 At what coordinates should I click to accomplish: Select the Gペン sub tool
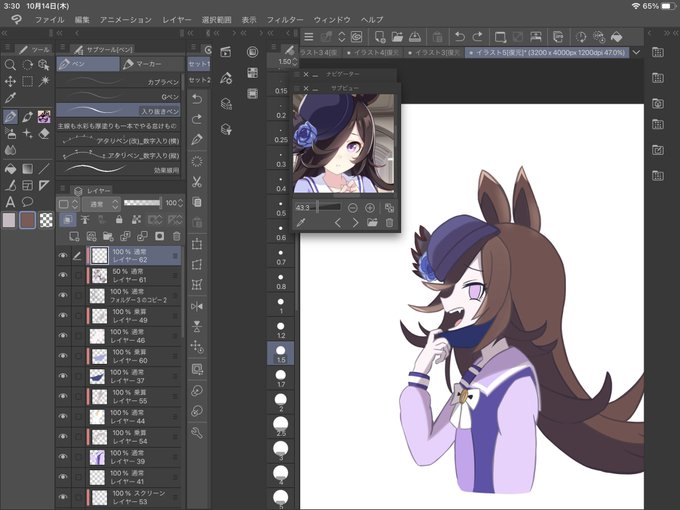(119, 96)
